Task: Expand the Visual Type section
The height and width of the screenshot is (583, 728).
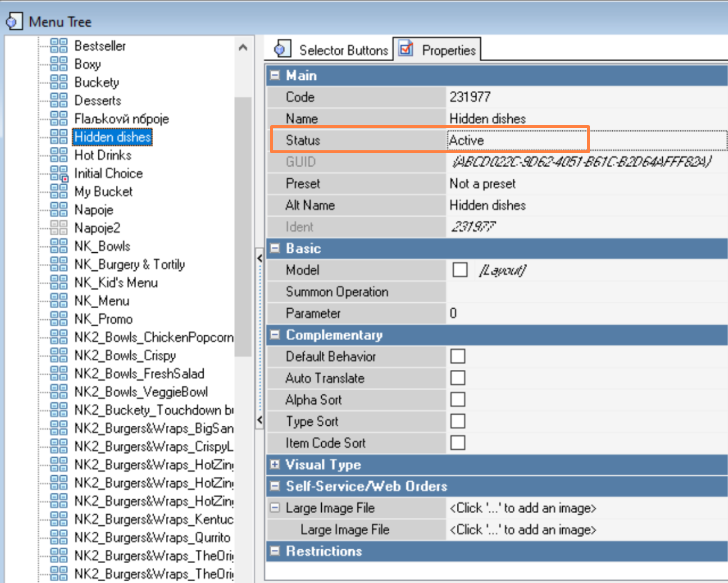Action: [275, 465]
